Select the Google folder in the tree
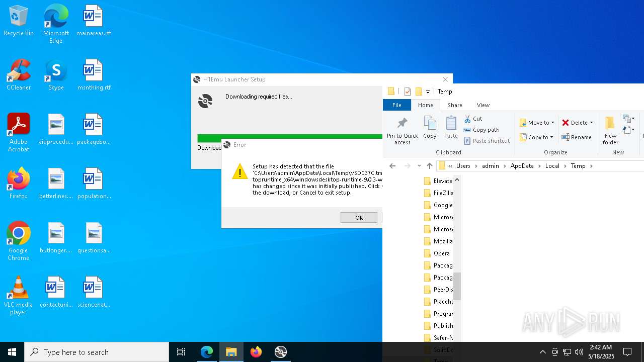Screen dimensions: 644x362 coord(438,205)
